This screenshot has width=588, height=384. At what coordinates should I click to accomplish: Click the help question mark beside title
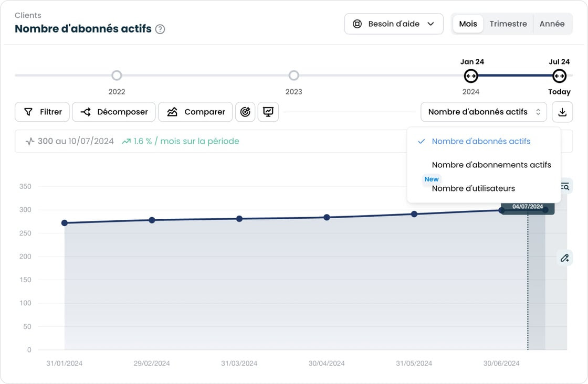tap(160, 29)
